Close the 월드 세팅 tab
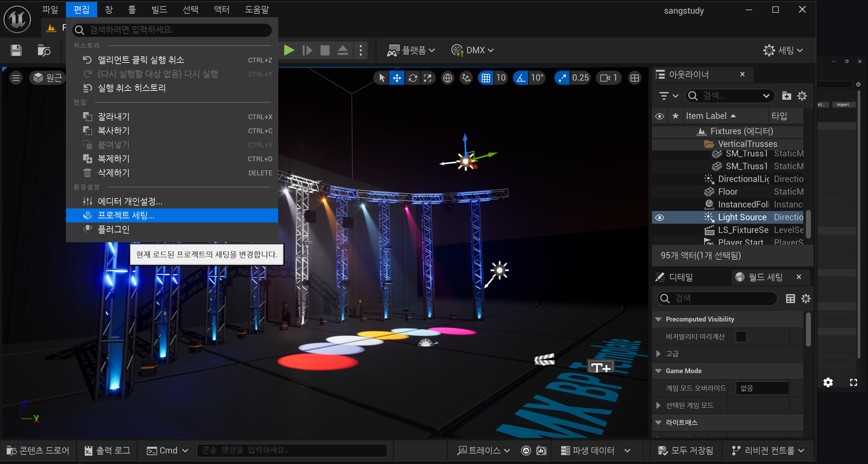Screen dimensions: 868x464 (799, 277)
